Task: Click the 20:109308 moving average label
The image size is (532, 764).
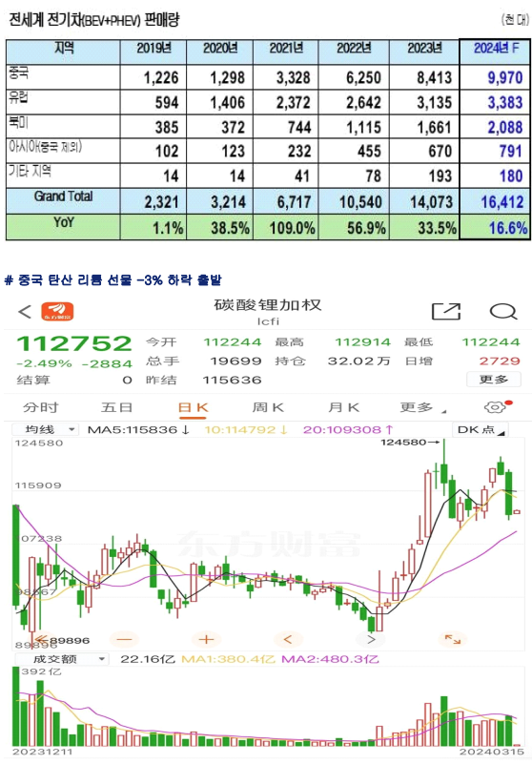Action: (x=348, y=430)
